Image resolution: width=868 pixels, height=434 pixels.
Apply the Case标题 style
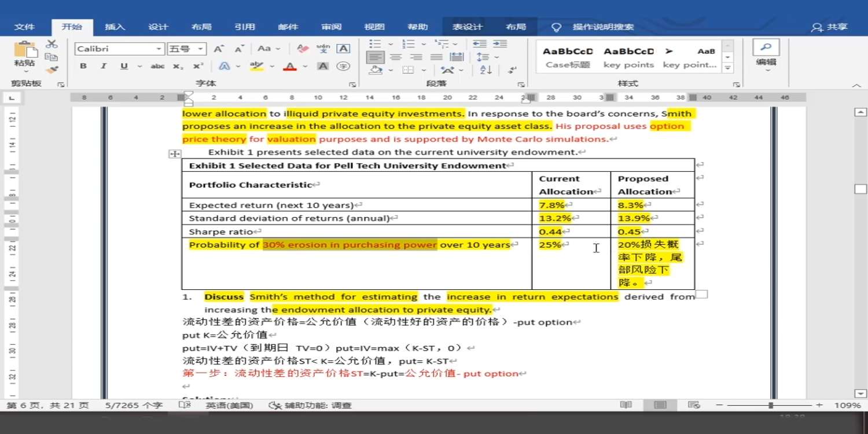point(568,57)
